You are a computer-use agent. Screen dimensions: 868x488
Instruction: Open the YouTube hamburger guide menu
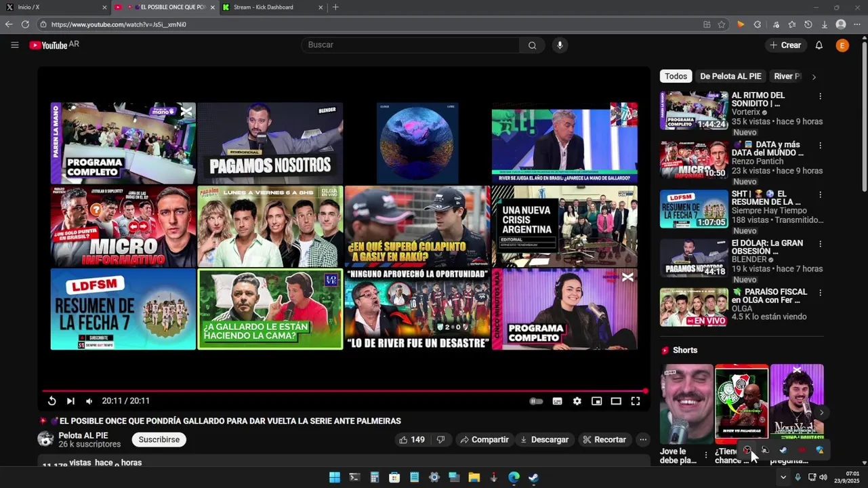coord(15,45)
